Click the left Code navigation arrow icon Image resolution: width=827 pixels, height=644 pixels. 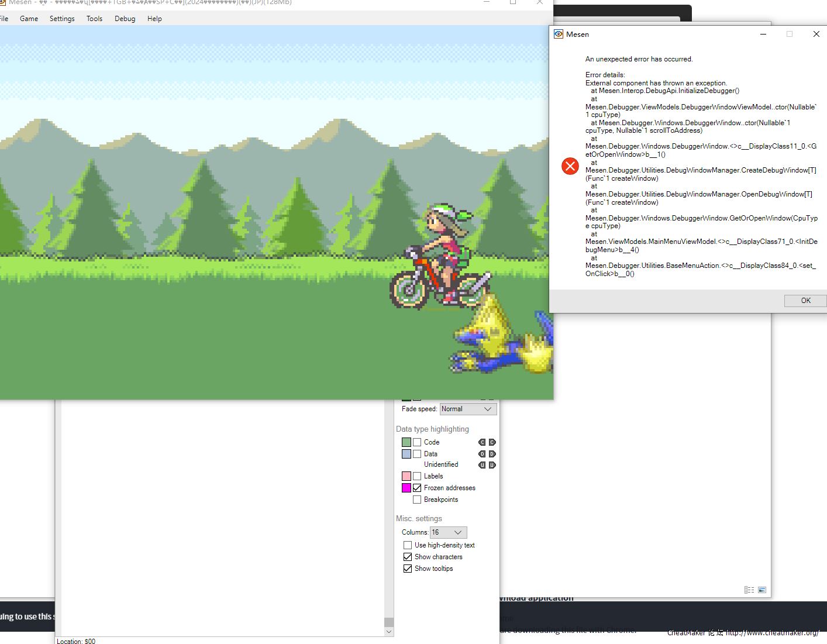coord(482,442)
